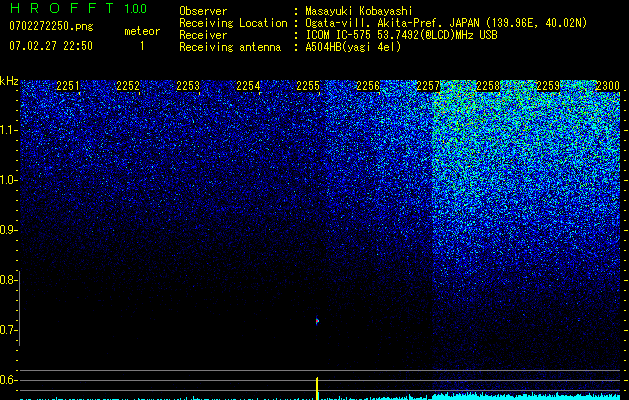Click the 0.6 kHz frequency label

coord(8,380)
